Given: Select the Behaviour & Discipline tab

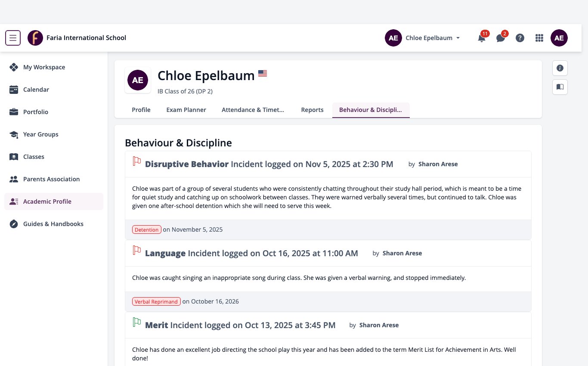Looking at the screenshot, I should (x=371, y=110).
